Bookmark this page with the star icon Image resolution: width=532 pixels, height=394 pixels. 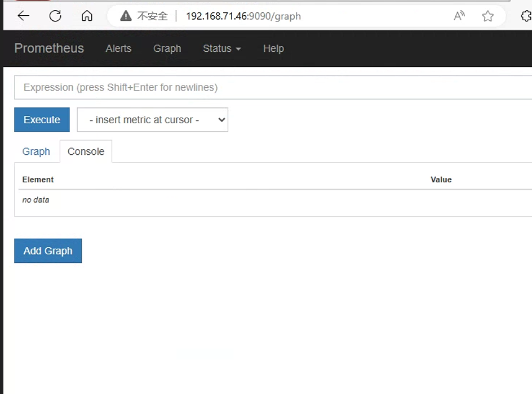[487, 16]
